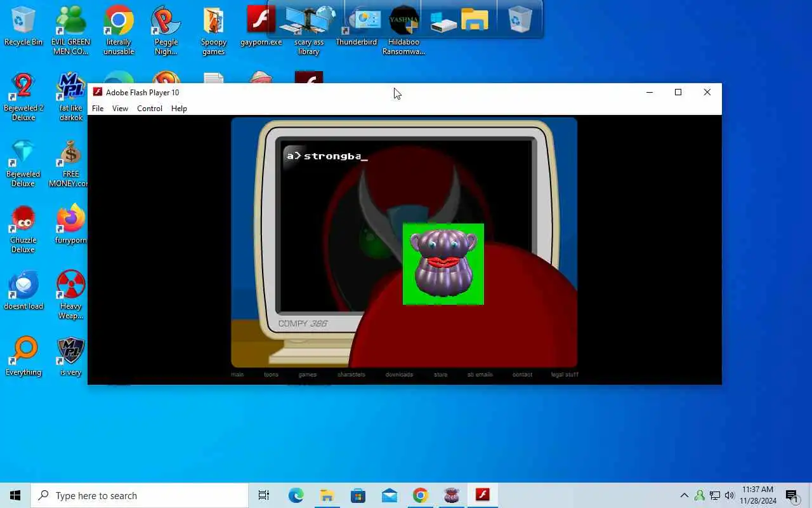
Task: Open the Flash Player View menu
Action: [x=120, y=109]
